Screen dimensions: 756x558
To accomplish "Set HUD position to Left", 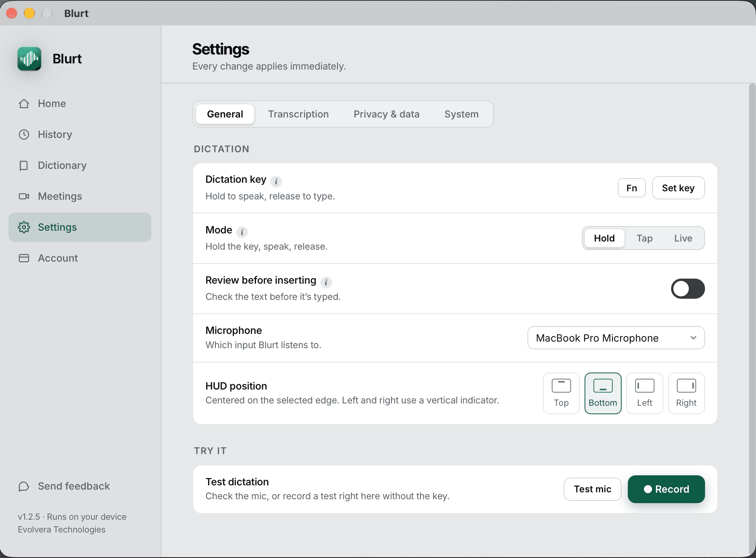I will pos(644,393).
